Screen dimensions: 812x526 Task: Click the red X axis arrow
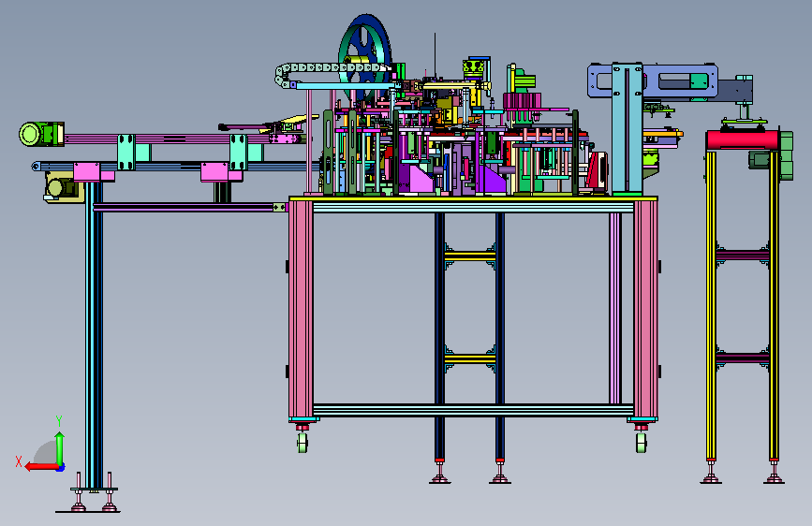[x=41, y=466]
